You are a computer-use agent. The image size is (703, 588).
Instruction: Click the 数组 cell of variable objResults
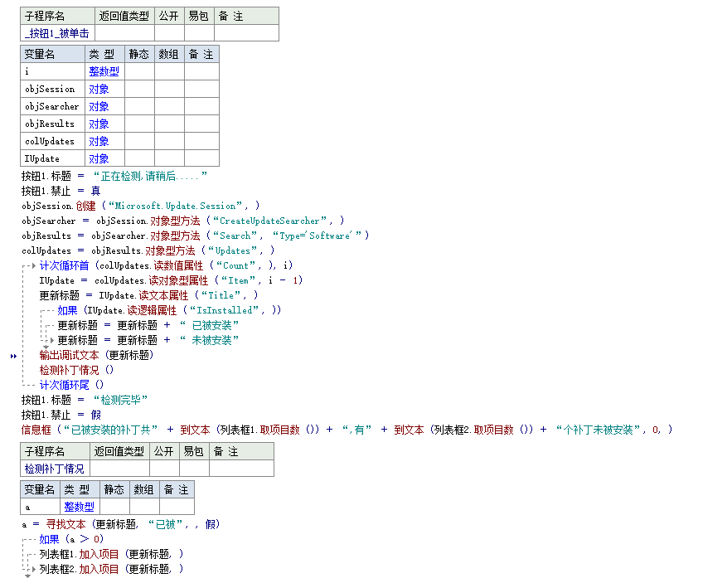click(x=168, y=124)
